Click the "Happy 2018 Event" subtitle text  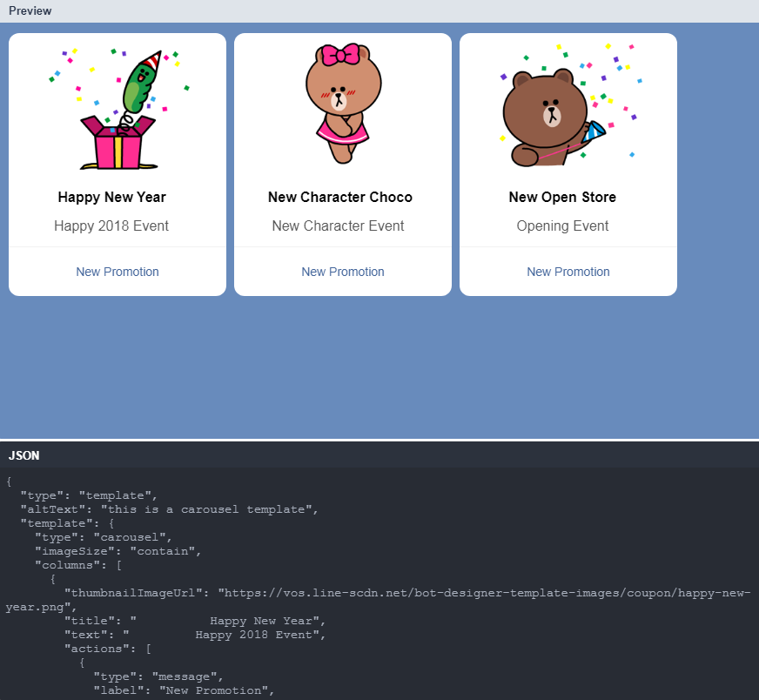point(111,225)
